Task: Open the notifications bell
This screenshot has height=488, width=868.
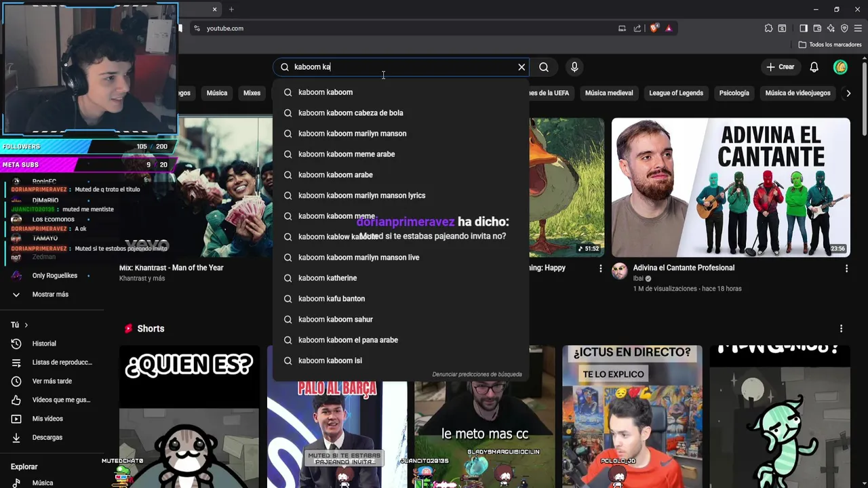Action: pyautogui.click(x=814, y=67)
